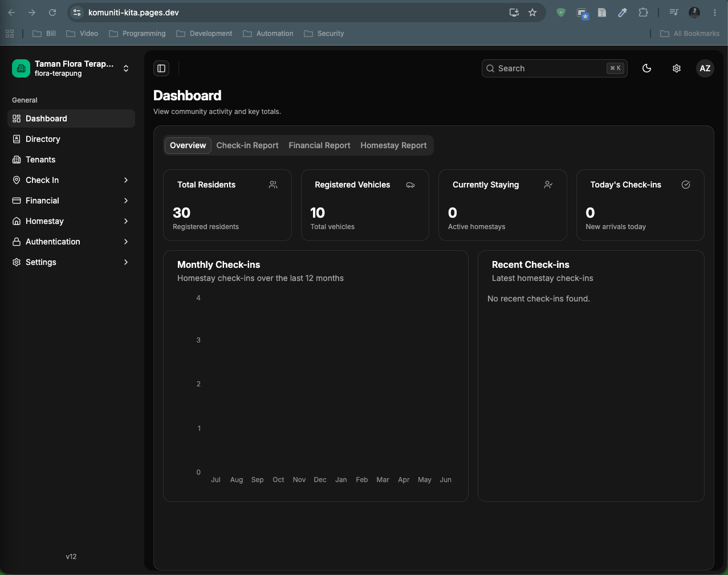The image size is (728, 575).
Task: Open the Chrome three-dot menu
Action: point(715,13)
